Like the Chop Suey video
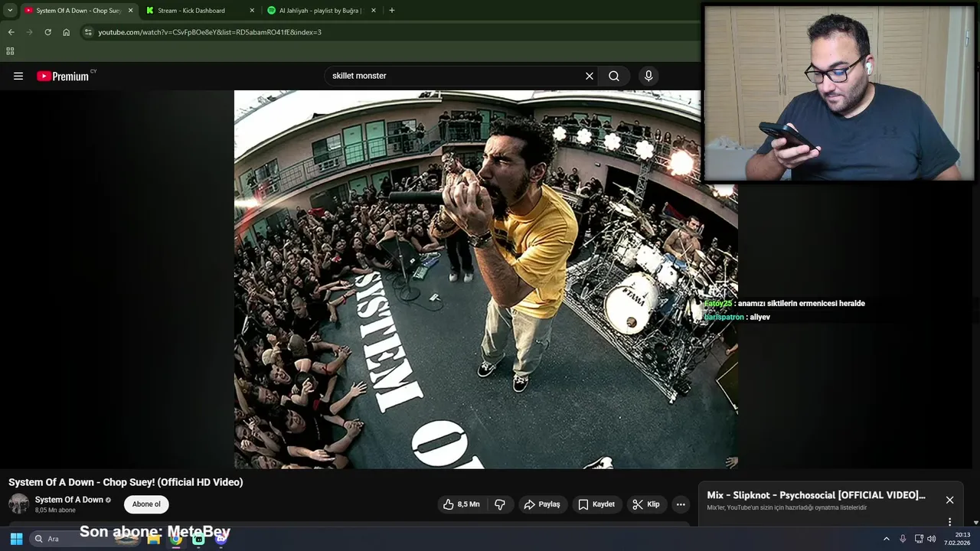Image resolution: width=980 pixels, height=551 pixels. 462,504
